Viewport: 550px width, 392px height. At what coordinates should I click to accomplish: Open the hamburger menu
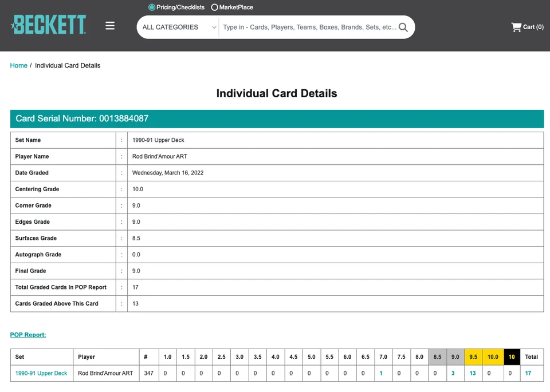110,26
